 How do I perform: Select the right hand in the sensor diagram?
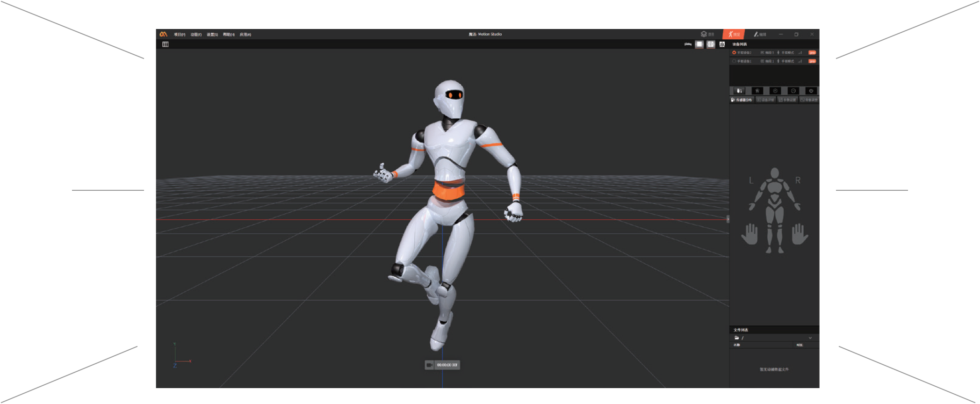tap(800, 234)
